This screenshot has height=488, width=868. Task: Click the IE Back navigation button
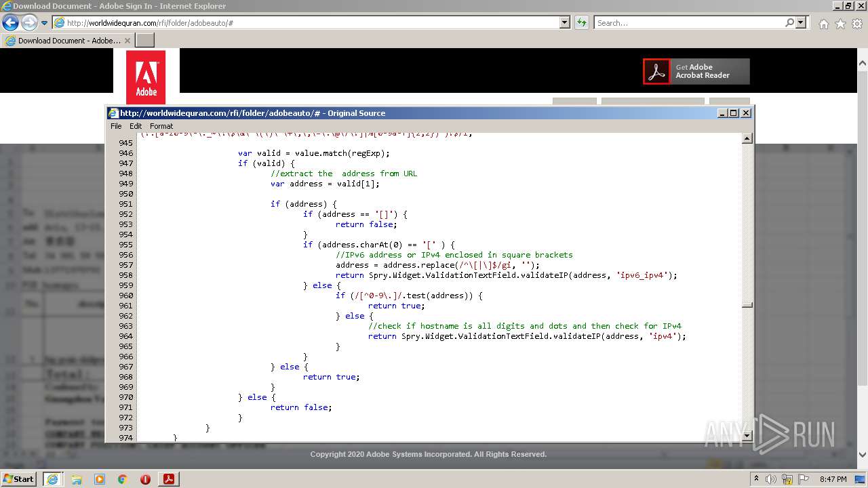point(10,22)
